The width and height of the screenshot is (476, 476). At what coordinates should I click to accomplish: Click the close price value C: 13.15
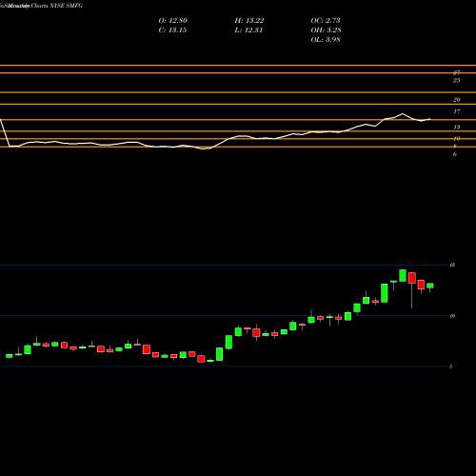(172, 30)
